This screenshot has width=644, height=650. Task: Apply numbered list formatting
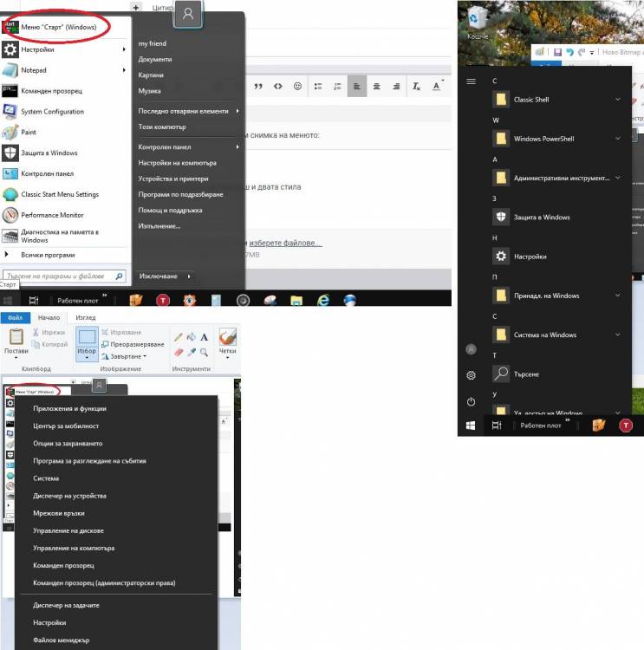(337, 86)
